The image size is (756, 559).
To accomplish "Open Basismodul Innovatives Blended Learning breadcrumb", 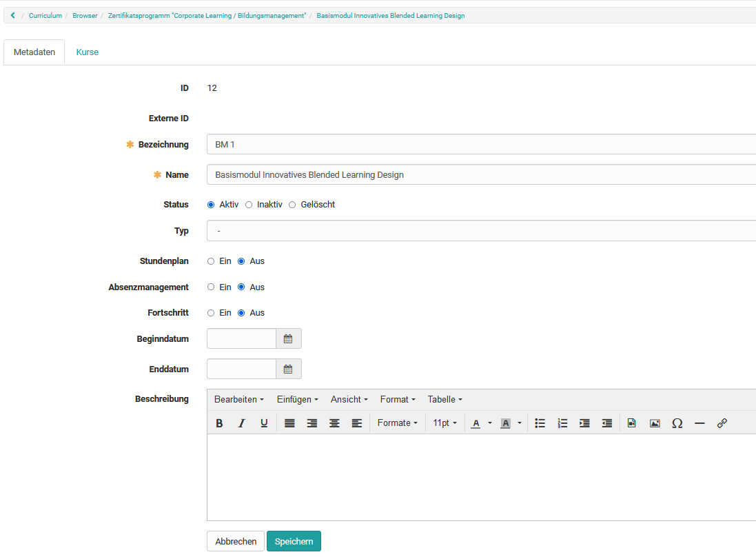I will [391, 15].
